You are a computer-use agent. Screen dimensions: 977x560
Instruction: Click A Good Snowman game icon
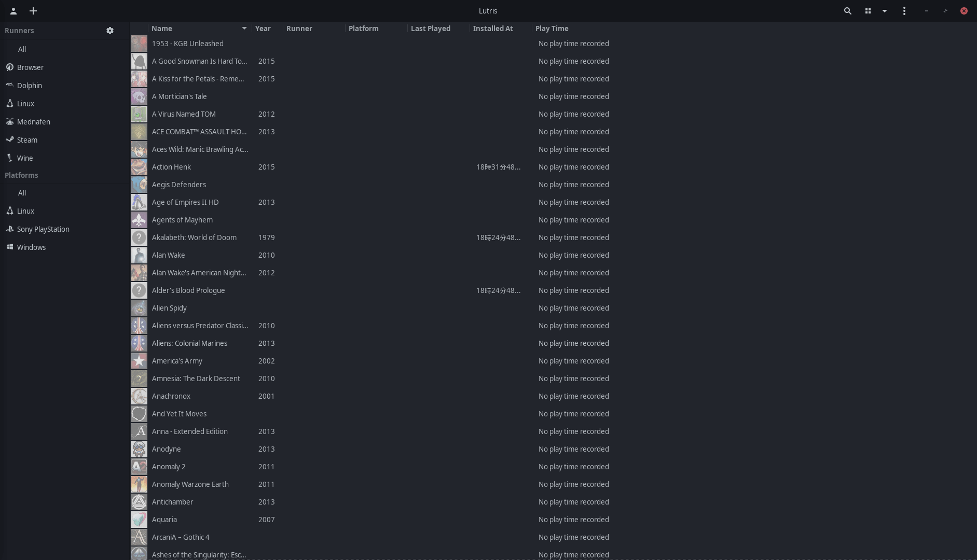click(x=139, y=61)
